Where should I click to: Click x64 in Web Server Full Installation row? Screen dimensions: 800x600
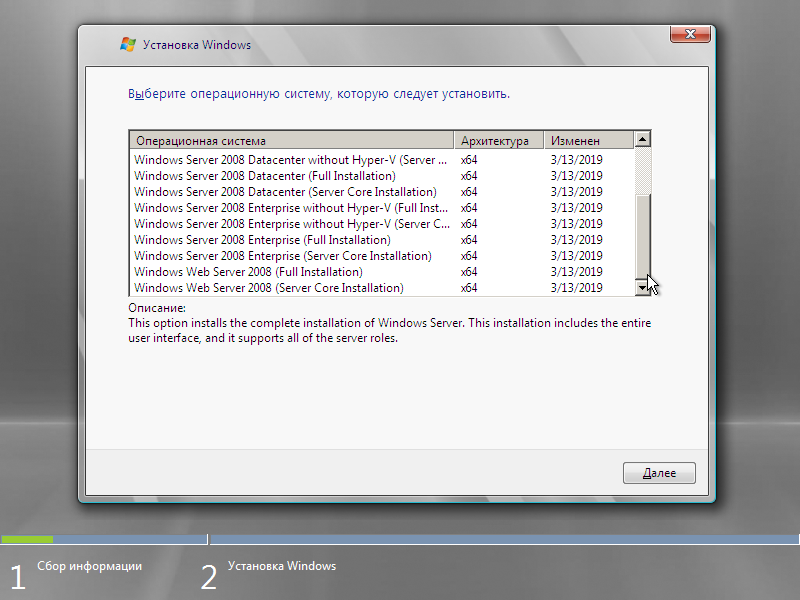point(469,272)
